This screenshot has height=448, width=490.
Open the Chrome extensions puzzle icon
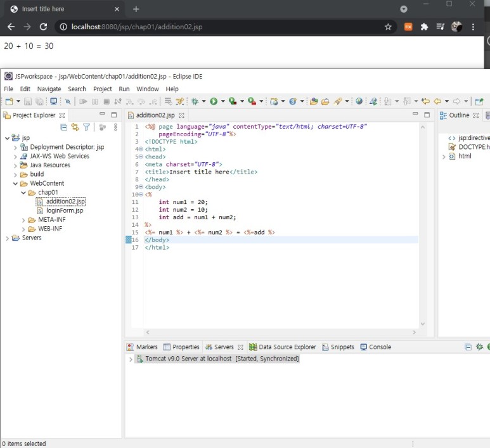tap(424, 27)
